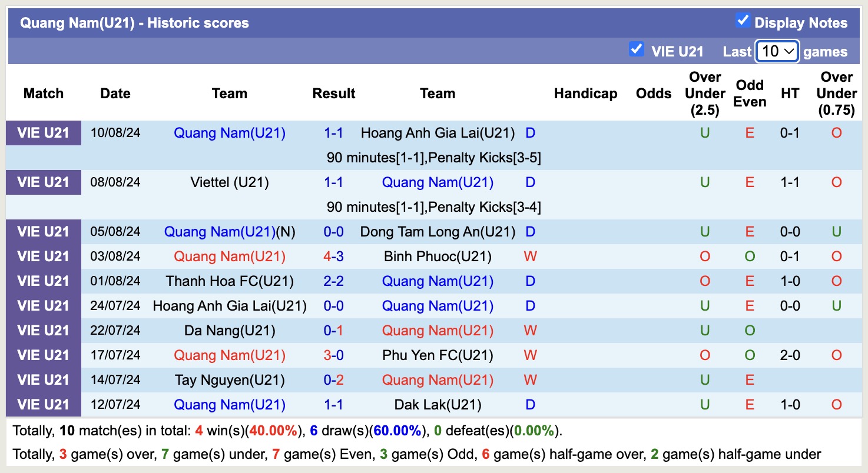
Task: Uncheck the VIE U21 filter checkbox
Action: point(637,50)
